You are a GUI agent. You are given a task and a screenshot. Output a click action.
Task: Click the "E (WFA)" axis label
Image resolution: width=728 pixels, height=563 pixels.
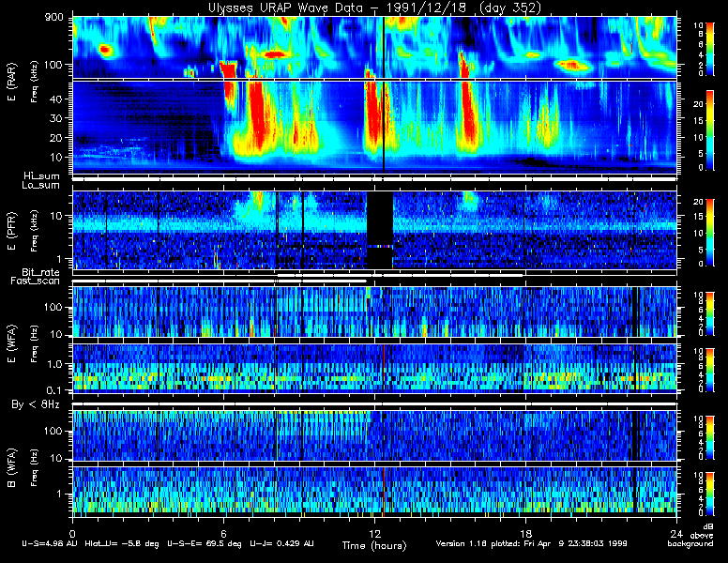click(11, 344)
